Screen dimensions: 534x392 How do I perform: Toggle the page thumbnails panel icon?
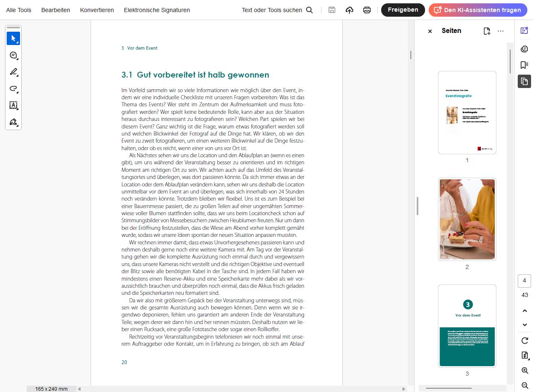pos(524,81)
